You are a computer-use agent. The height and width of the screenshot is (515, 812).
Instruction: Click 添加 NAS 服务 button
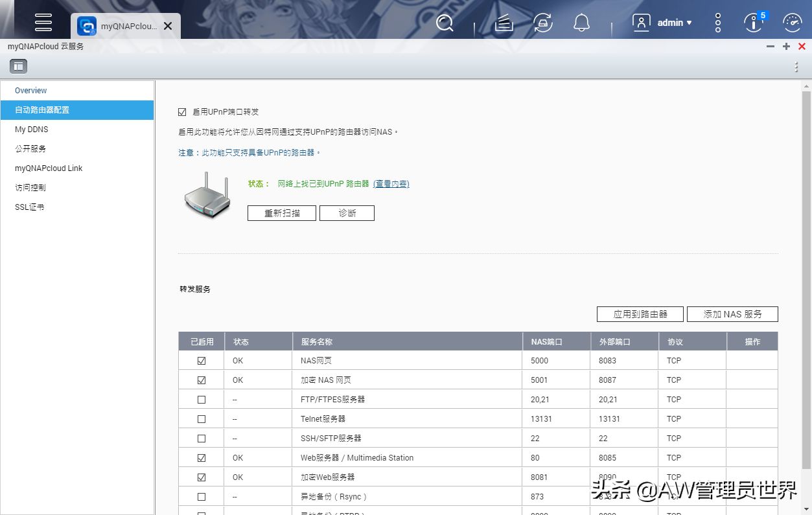732,314
